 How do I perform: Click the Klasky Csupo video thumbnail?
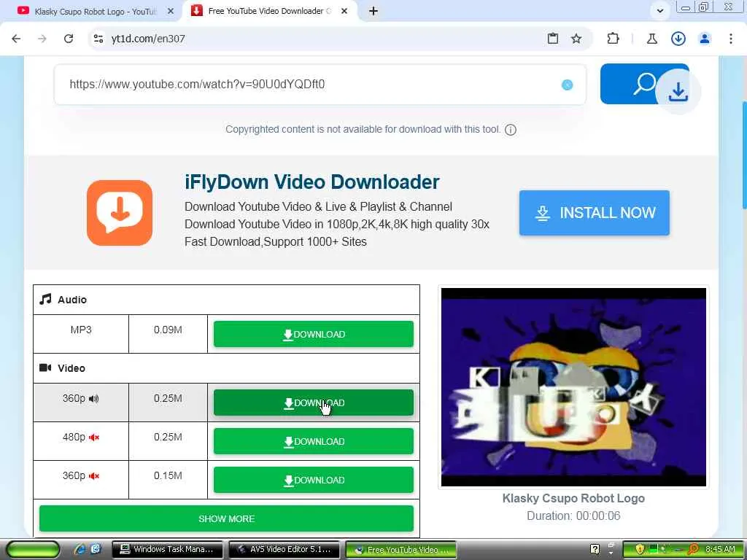(x=573, y=387)
